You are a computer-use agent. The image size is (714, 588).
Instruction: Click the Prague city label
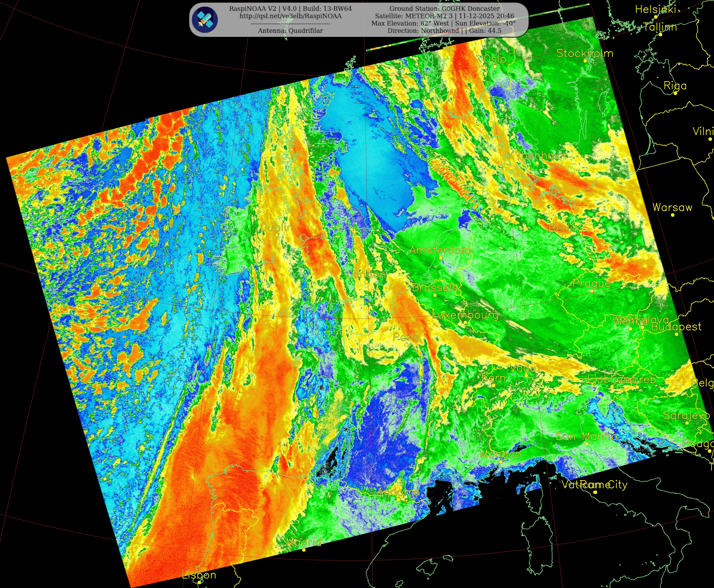coord(591,283)
